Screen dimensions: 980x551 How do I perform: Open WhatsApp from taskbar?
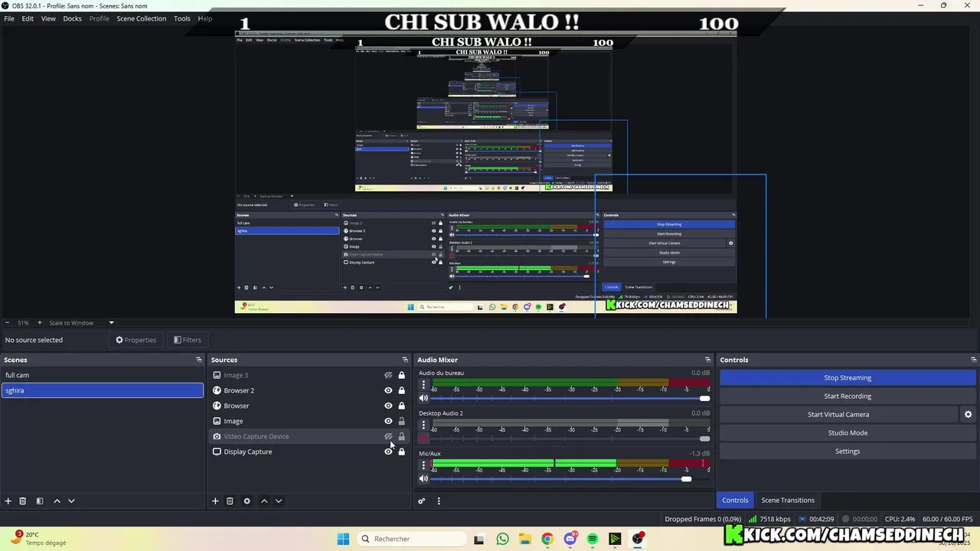[x=502, y=539]
